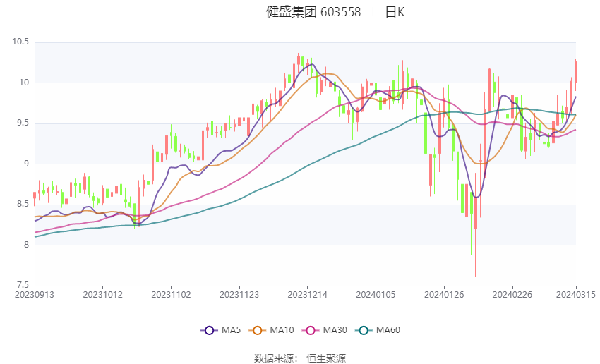600x364 pixels.
Task: Click the purple MA5 legend circle icon
Action: [x=209, y=330]
